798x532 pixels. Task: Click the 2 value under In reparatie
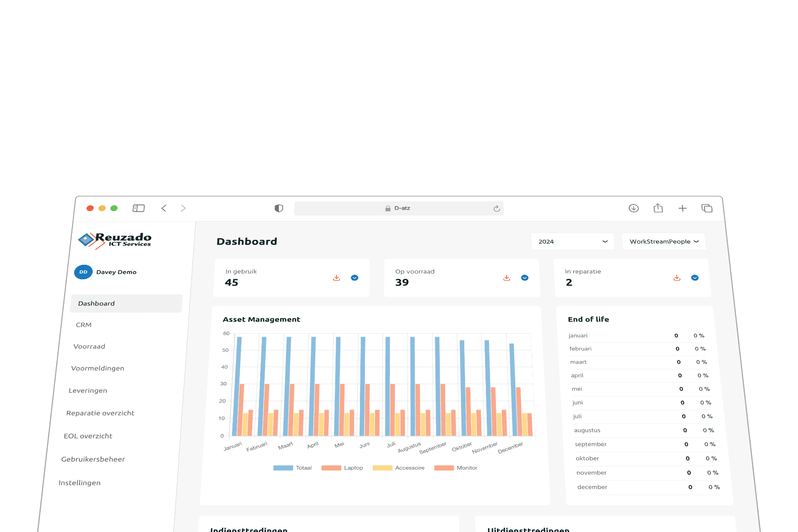coord(569,283)
